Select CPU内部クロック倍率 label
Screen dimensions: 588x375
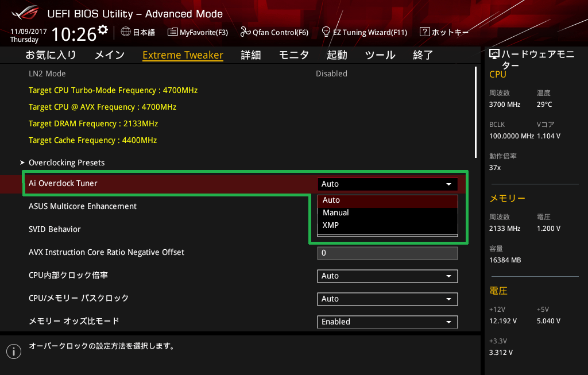68,275
